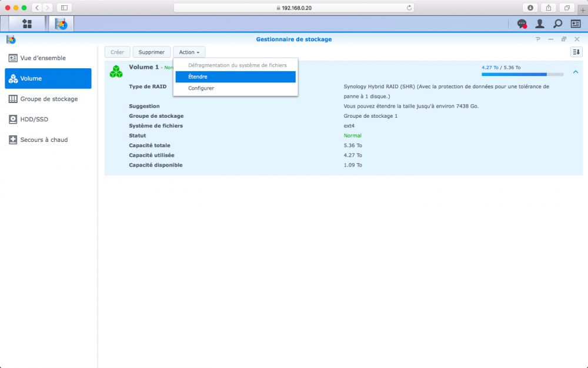The height and width of the screenshot is (368, 588).
Task: Open the widgets panel icon
Action: [x=575, y=24]
